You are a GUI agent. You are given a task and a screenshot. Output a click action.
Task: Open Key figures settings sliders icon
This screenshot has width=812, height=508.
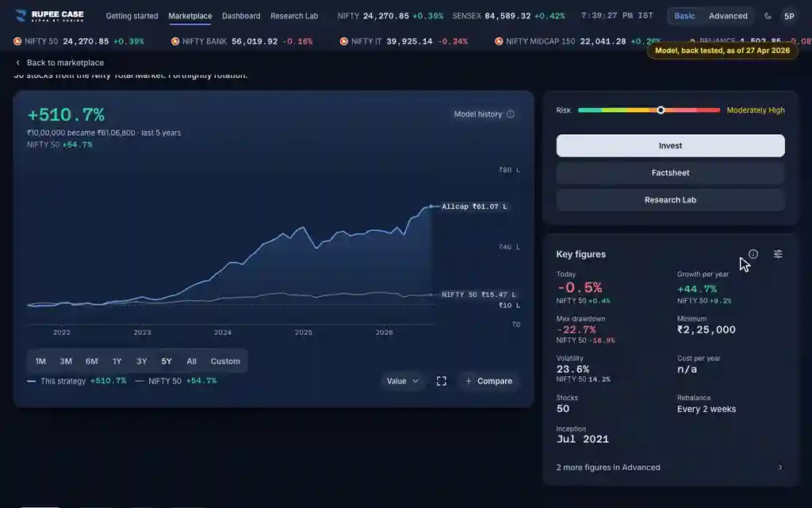point(778,254)
